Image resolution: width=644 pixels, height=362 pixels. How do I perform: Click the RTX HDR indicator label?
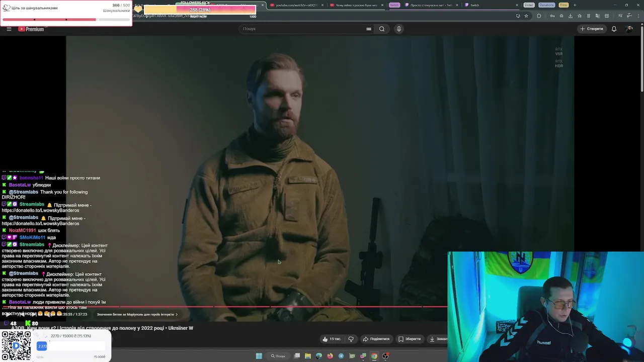point(558,63)
